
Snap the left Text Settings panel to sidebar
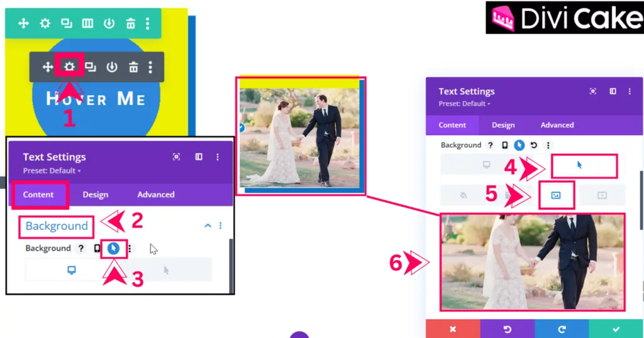coord(199,156)
